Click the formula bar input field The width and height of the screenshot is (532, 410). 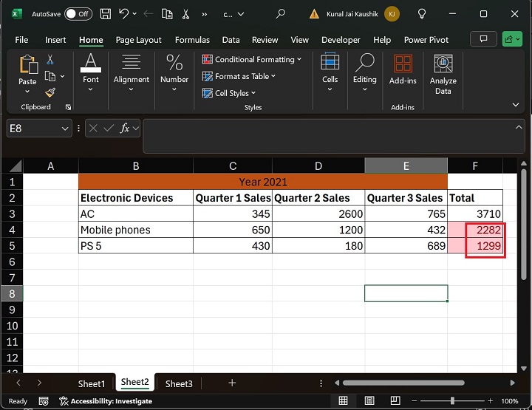(328, 136)
